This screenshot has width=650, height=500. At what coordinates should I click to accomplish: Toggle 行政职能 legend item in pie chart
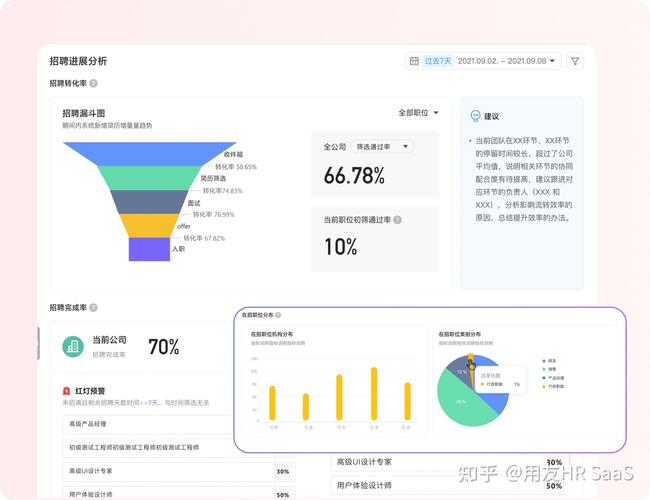553,386
